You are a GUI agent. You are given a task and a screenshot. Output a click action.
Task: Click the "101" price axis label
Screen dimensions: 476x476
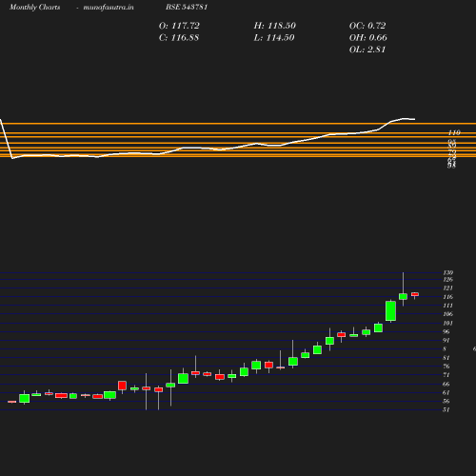[x=448, y=323]
